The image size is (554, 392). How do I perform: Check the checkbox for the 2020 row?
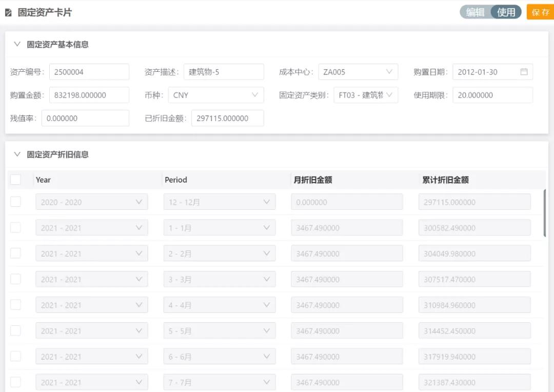point(15,202)
